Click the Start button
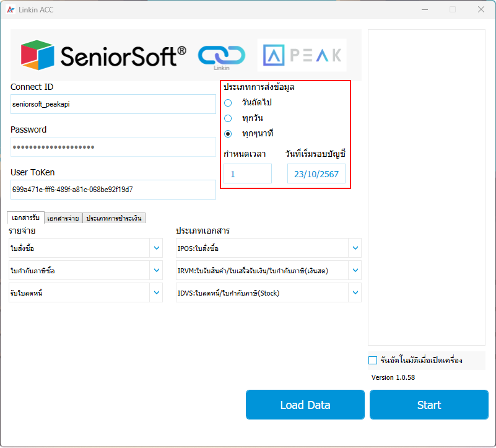The image size is (496, 448). 429,405
